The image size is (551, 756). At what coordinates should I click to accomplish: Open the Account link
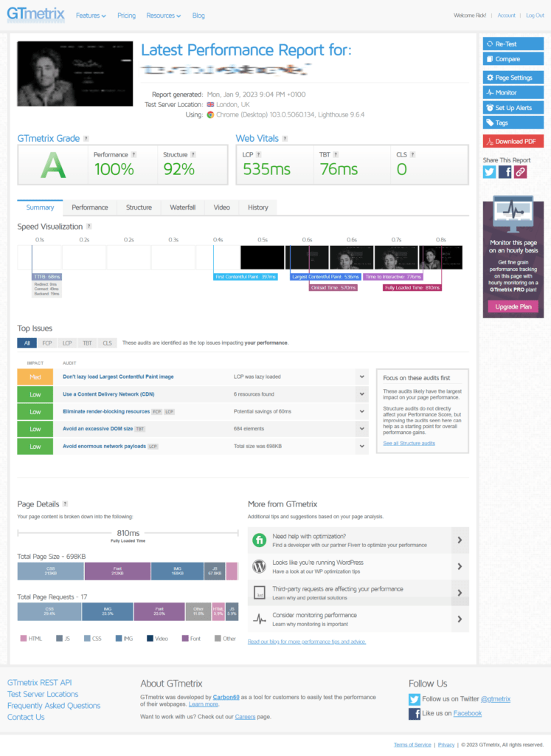(506, 16)
